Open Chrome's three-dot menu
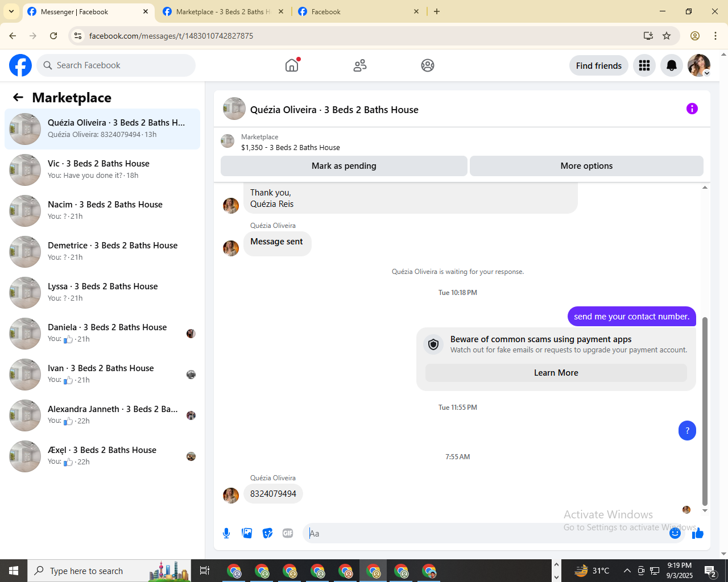The height and width of the screenshot is (582, 728). pyautogui.click(x=715, y=36)
